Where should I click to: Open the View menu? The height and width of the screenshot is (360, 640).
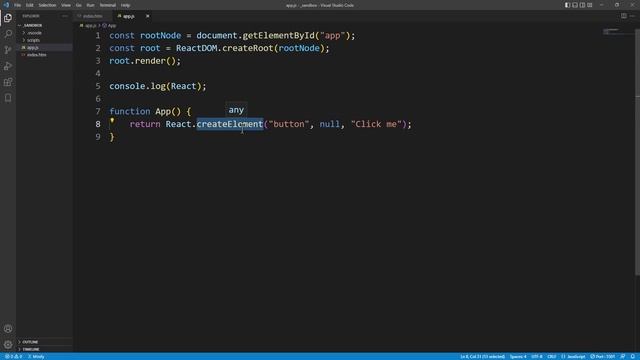tap(66, 5)
